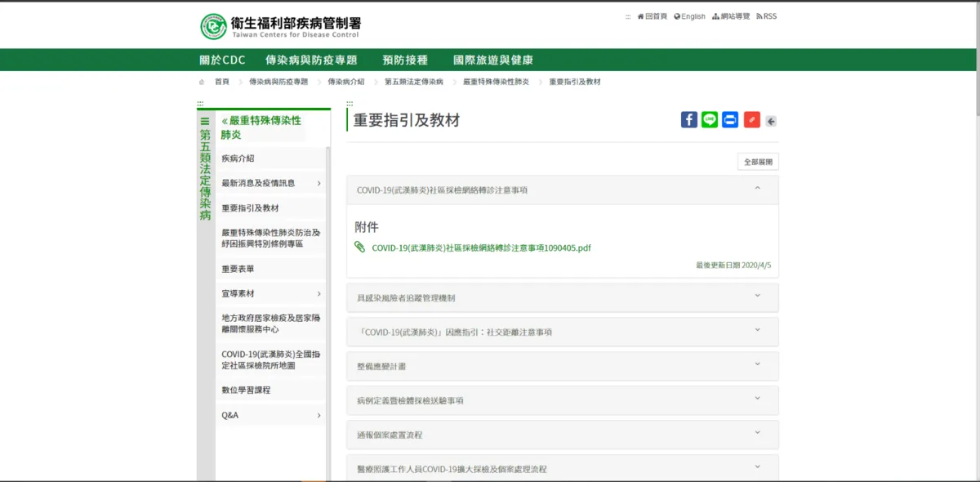
Task: Go back via «嚴重特殊傳染性肺炎 sidebar title
Action: 261,127
